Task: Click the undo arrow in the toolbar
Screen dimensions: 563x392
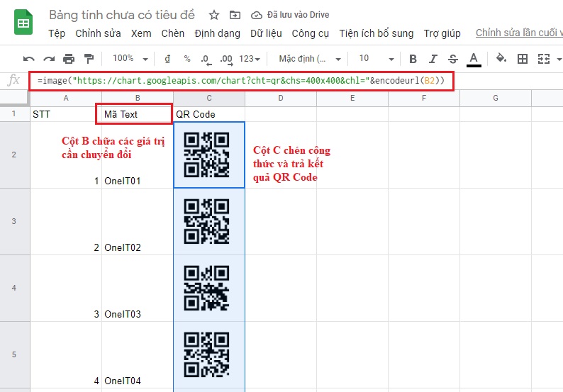Action: tap(29, 59)
